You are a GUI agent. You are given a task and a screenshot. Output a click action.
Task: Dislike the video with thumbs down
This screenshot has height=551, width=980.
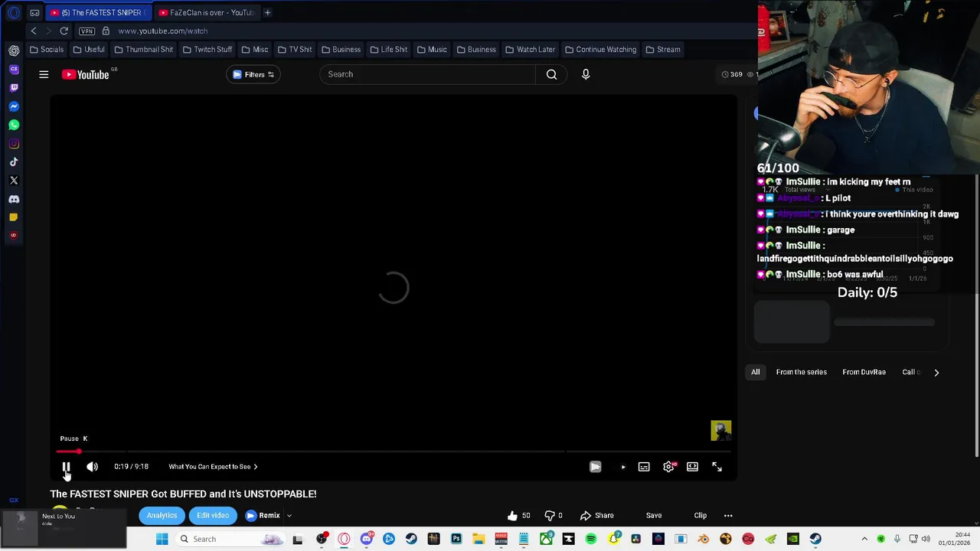coord(554,516)
